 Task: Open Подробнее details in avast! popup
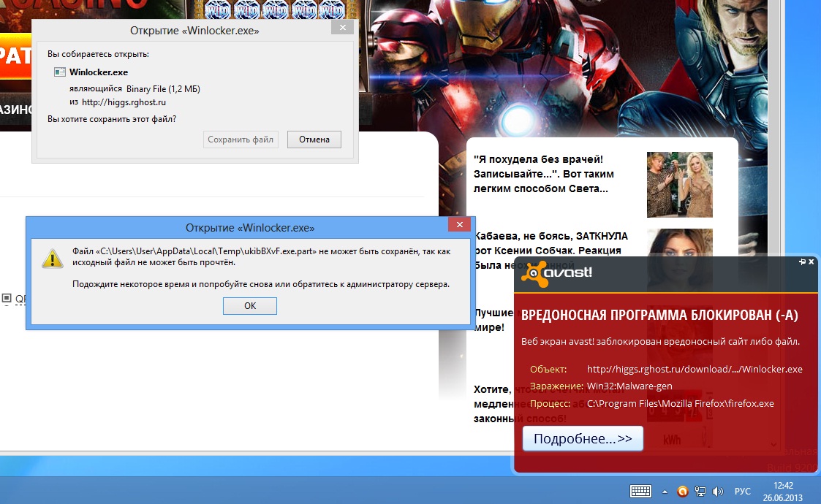(583, 438)
